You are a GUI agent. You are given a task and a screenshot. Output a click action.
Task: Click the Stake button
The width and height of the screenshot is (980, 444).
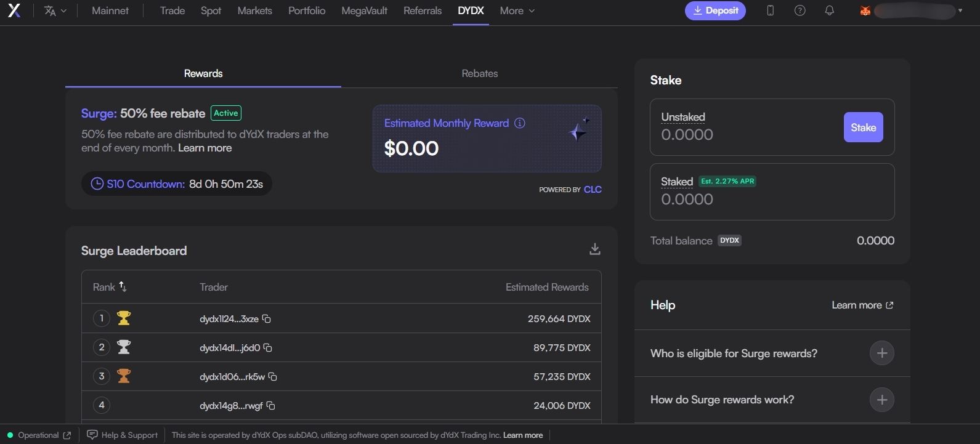point(862,127)
